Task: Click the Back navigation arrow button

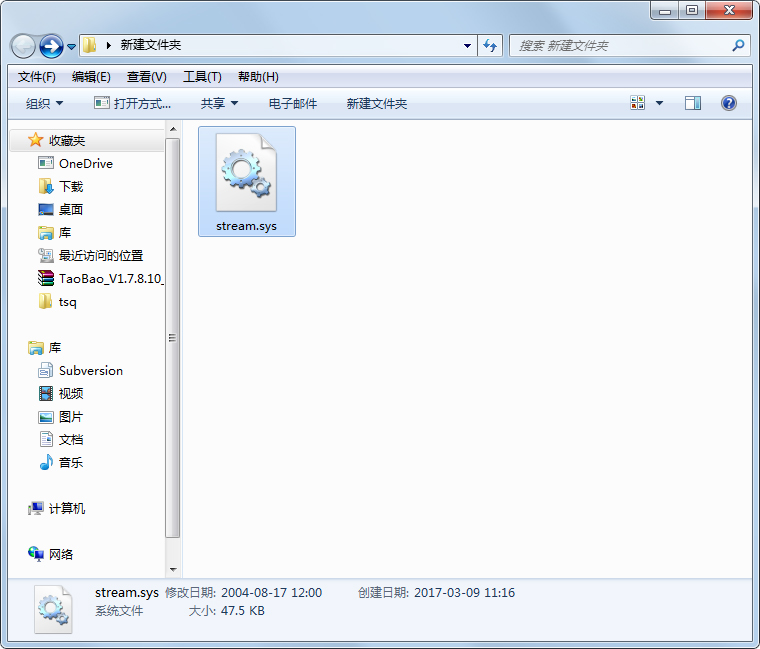Action: [23, 47]
